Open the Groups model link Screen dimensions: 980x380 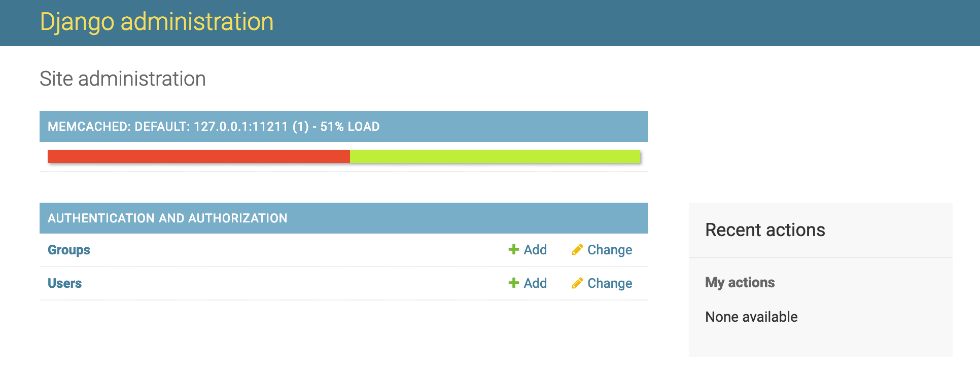69,250
